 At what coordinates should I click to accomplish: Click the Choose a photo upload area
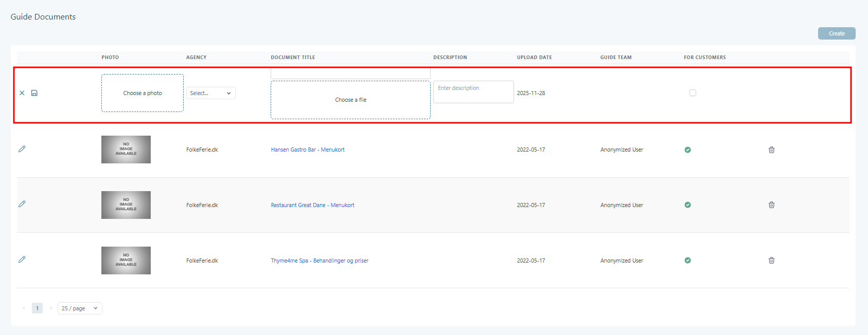click(143, 93)
